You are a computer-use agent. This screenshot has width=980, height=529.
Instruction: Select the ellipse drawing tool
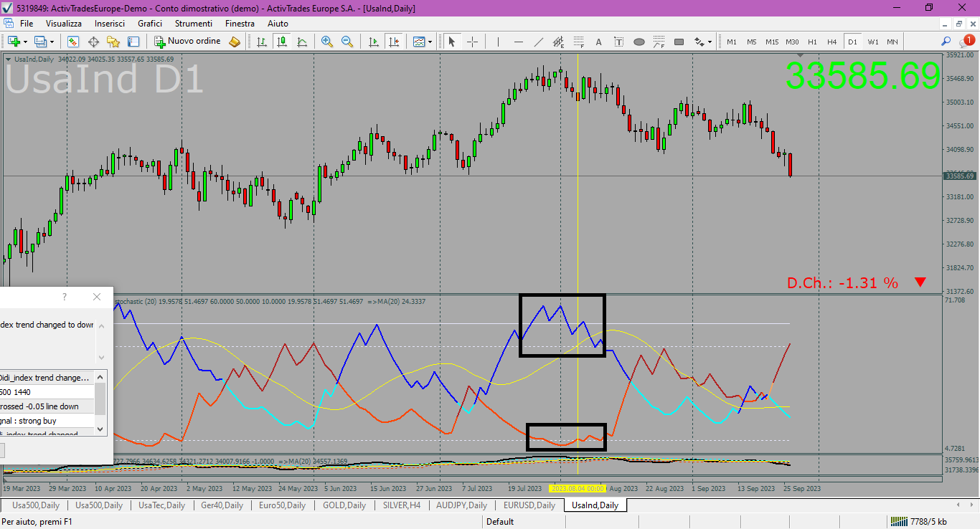coord(639,42)
